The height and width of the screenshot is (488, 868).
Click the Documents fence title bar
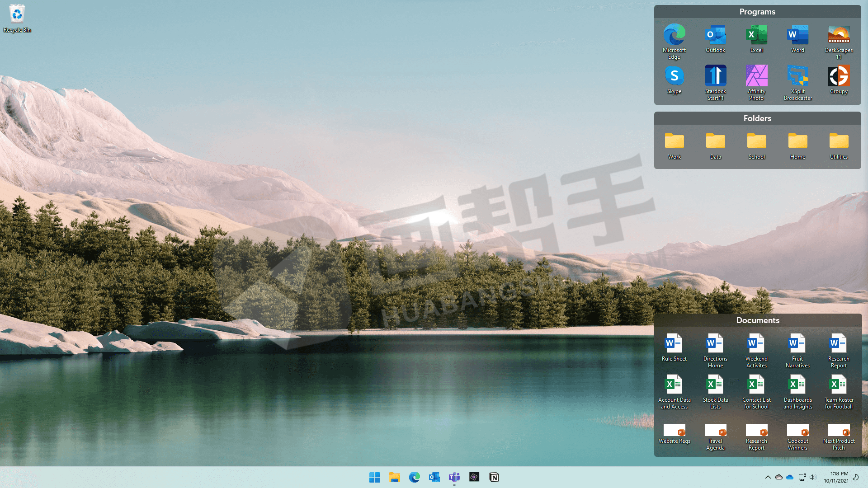pos(758,320)
